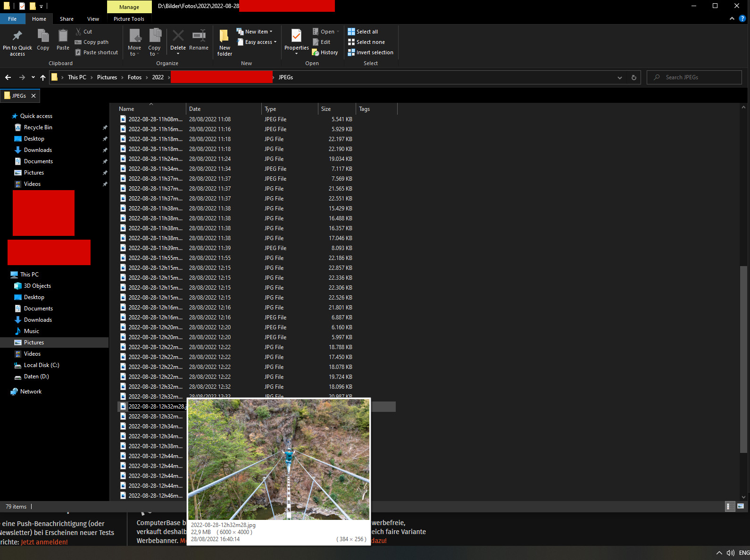Sort by the Date column header

pos(224,109)
